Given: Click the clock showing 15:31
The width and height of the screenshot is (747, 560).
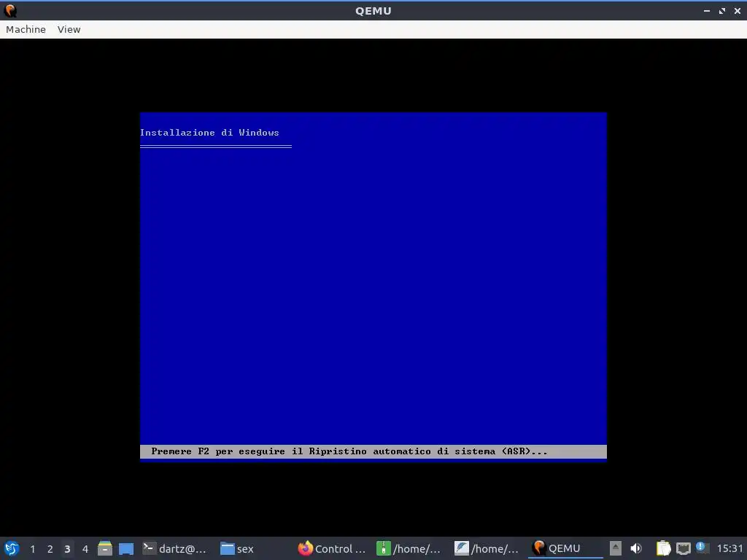Looking at the screenshot, I should pyautogui.click(x=729, y=548).
